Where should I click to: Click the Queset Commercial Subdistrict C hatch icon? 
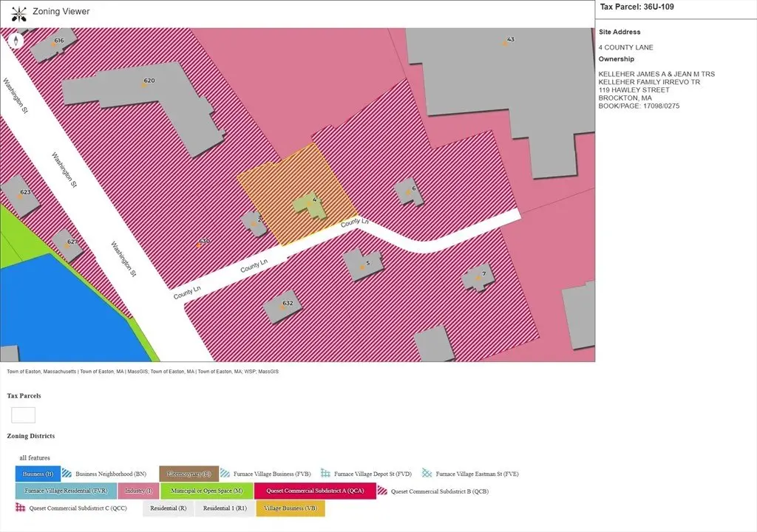[x=21, y=508]
